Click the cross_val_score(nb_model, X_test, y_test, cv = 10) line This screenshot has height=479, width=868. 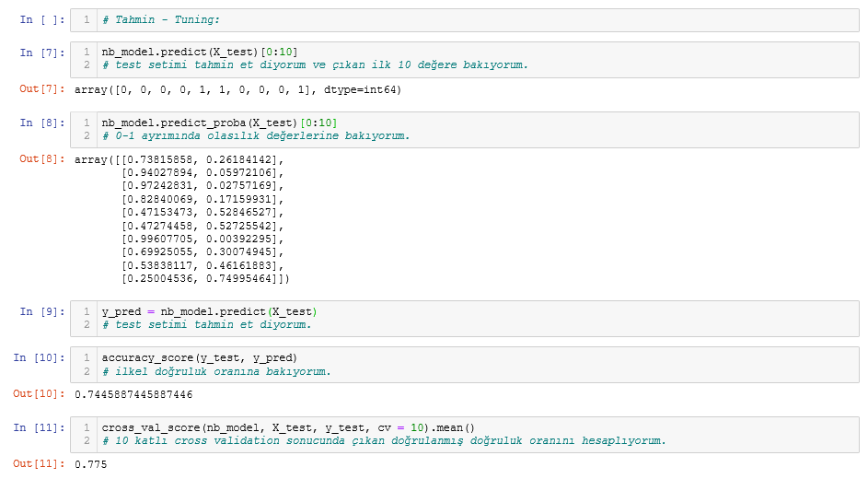pos(288,428)
